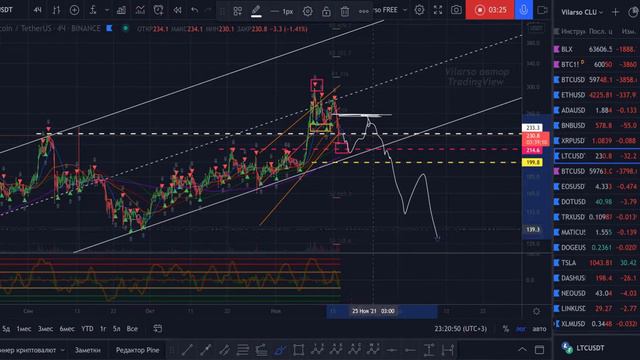Select DOGEUS row in the watchlist
Viewport: 640px width, 360px height.
pos(596,248)
